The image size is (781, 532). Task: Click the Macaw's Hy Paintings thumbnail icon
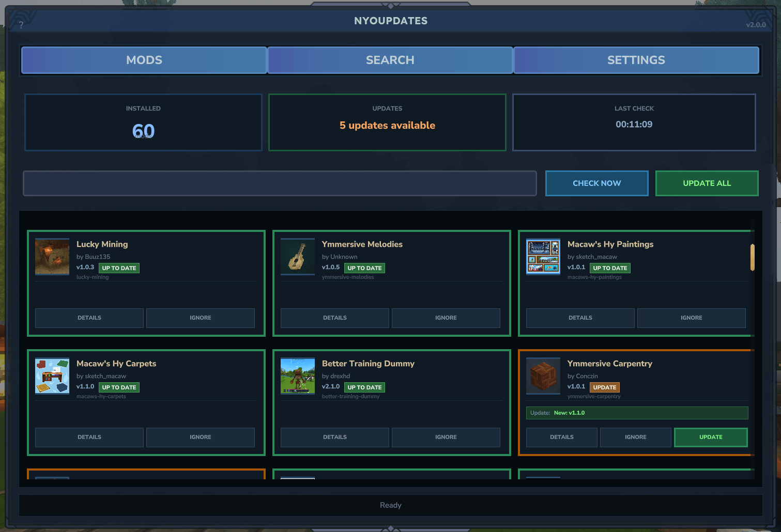pos(543,256)
